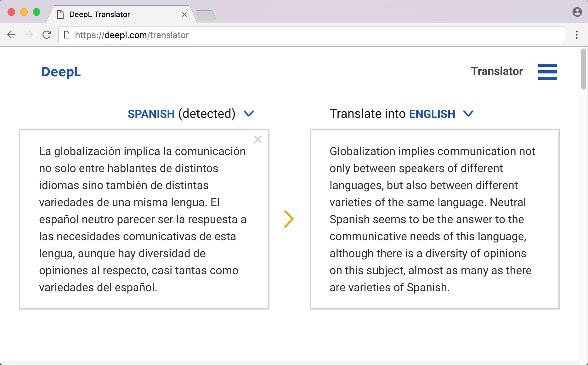Clear the Spanish source text with the X

coord(257,139)
